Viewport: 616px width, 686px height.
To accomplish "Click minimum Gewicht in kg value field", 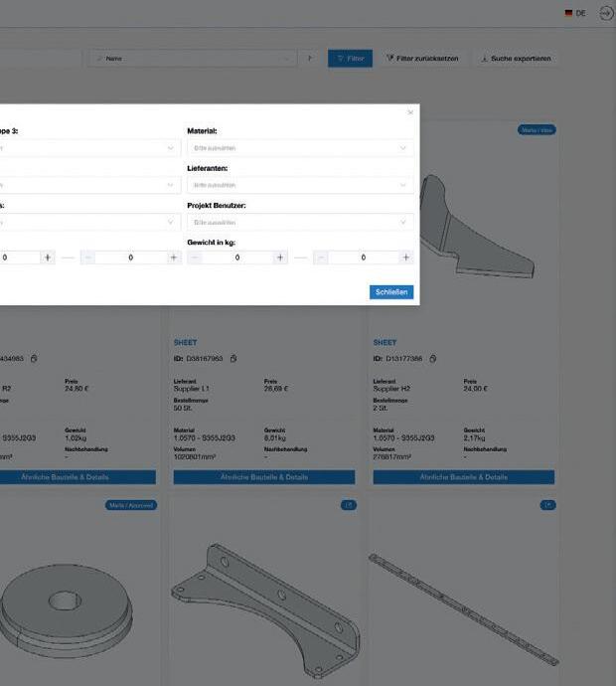I will coord(237,257).
